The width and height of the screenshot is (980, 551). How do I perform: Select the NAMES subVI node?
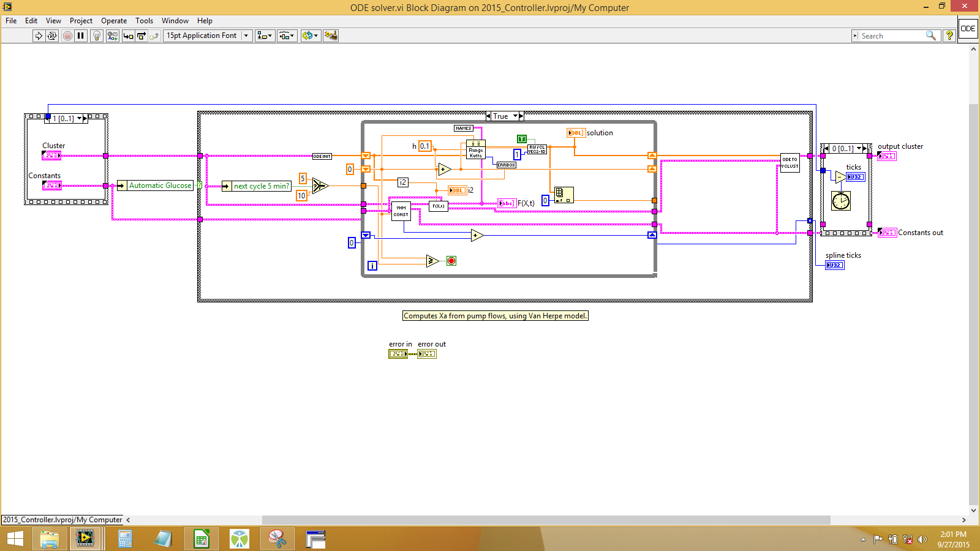coord(464,128)
